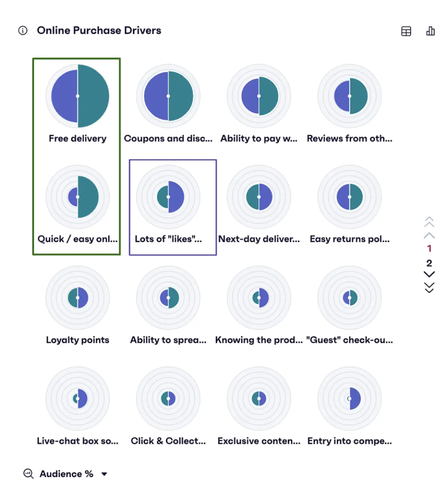Open the Audience % dropdown
The height and width of the screenshot is (494, 448).
point(104,474)
